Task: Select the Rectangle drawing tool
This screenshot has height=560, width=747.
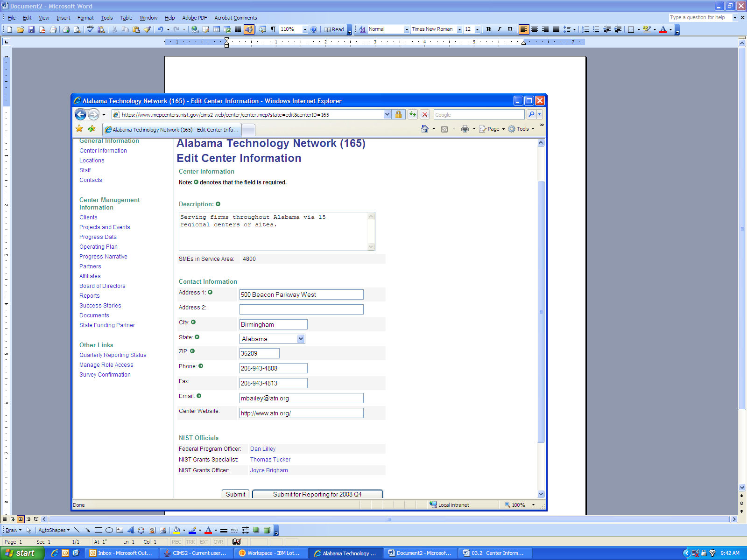Action: [x=99, y=530]
